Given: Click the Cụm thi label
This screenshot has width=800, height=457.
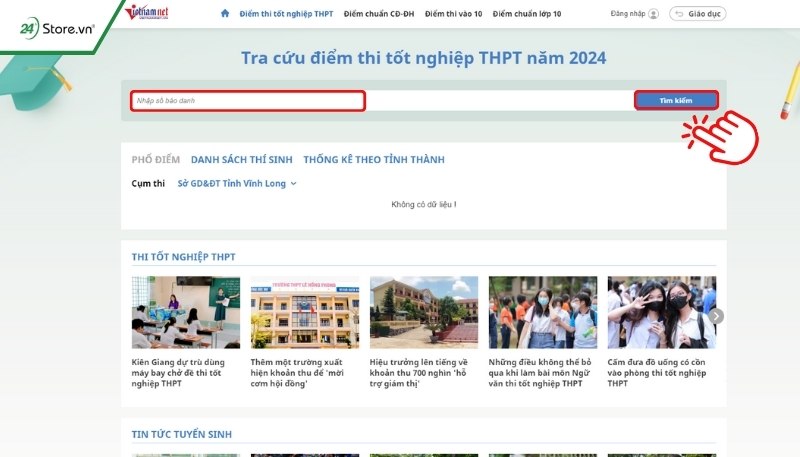Looking at the screenshot, I should 148,184.
